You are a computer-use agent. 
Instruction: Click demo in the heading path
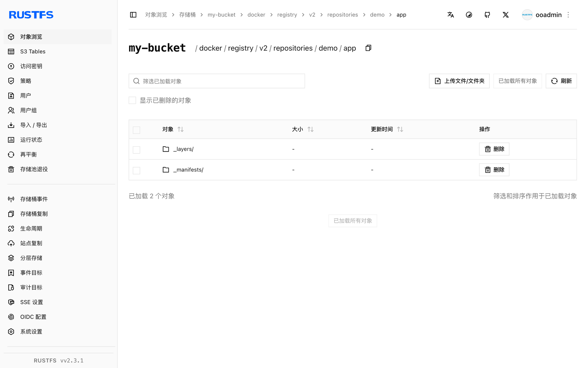pos(328,48)
